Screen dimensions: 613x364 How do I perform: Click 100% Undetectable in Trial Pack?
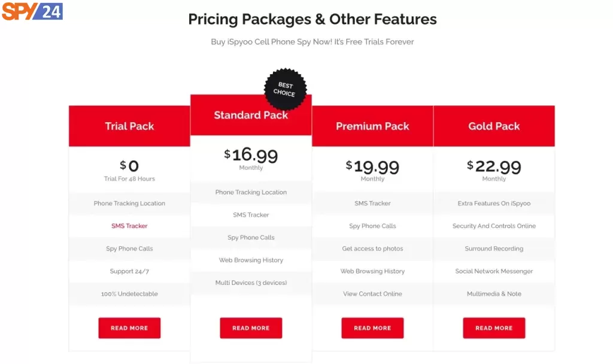(129, 293)
